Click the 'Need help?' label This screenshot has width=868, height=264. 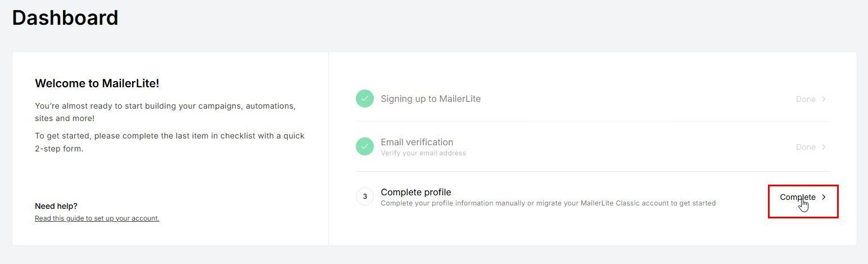[56, 206]
